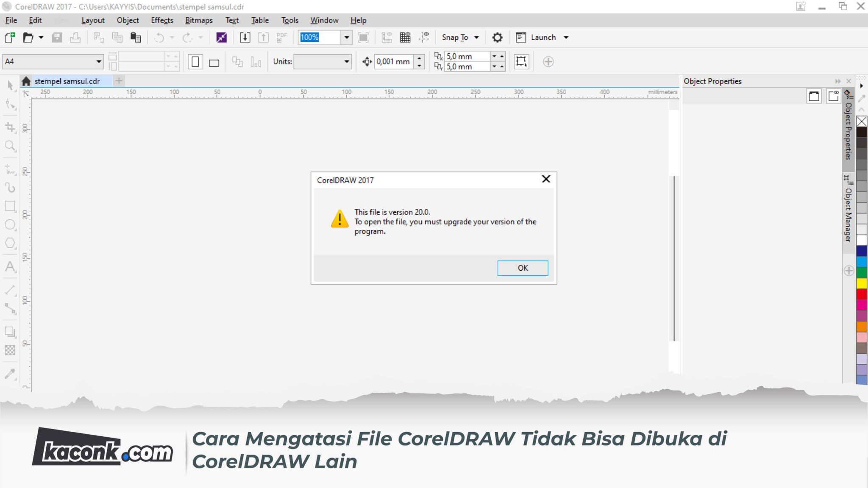Viewport: 868px width, 488px height.
Task: Toggle the Snap To options
Action: pyautogui.click(x=460, y=37)
